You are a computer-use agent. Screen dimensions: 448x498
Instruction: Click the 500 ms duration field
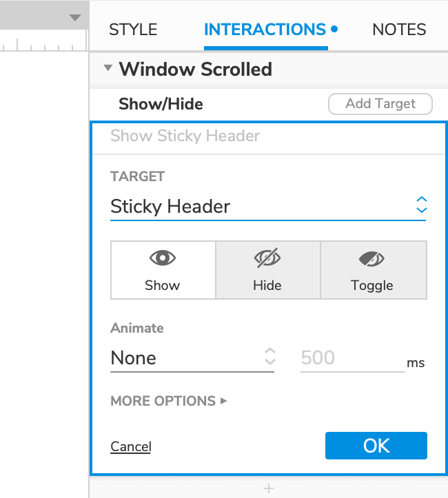(352, 357)
